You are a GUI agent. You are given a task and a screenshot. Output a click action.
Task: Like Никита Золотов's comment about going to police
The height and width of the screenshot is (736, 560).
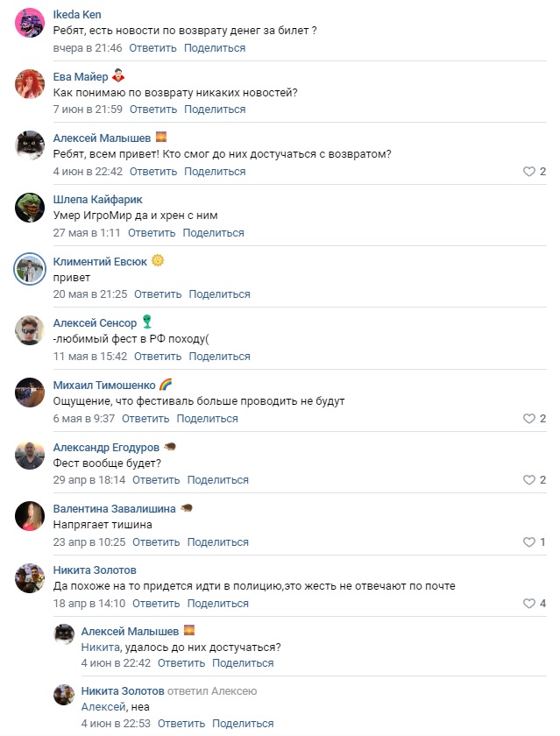(529, 604)
